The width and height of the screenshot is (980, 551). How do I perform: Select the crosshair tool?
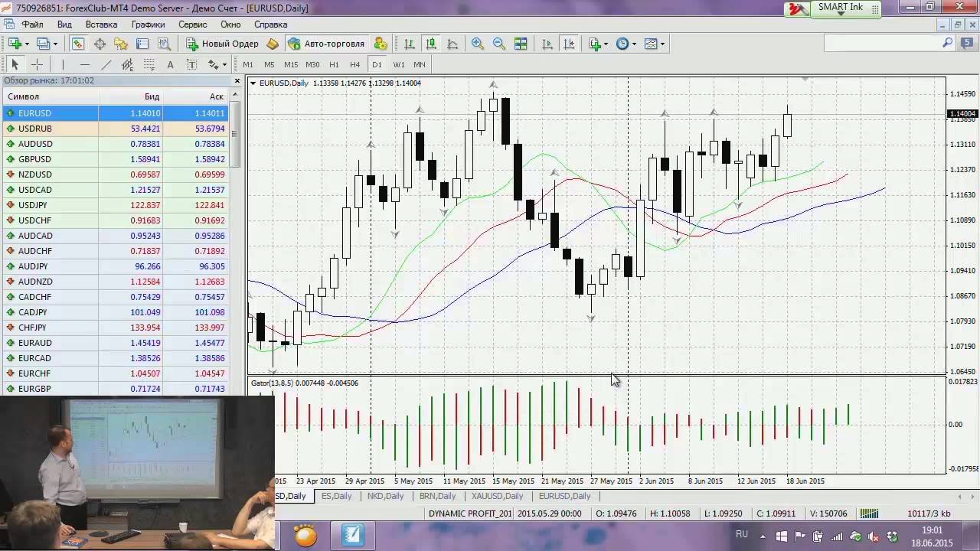point(36,65)
